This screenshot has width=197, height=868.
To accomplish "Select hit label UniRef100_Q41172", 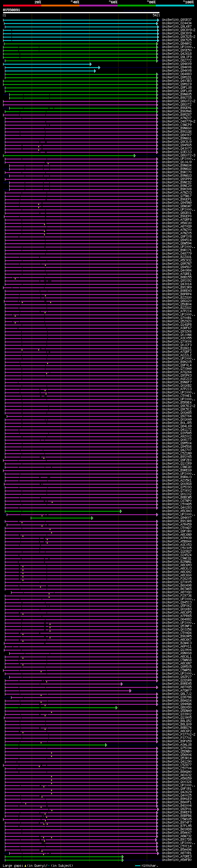I will 177,430.
